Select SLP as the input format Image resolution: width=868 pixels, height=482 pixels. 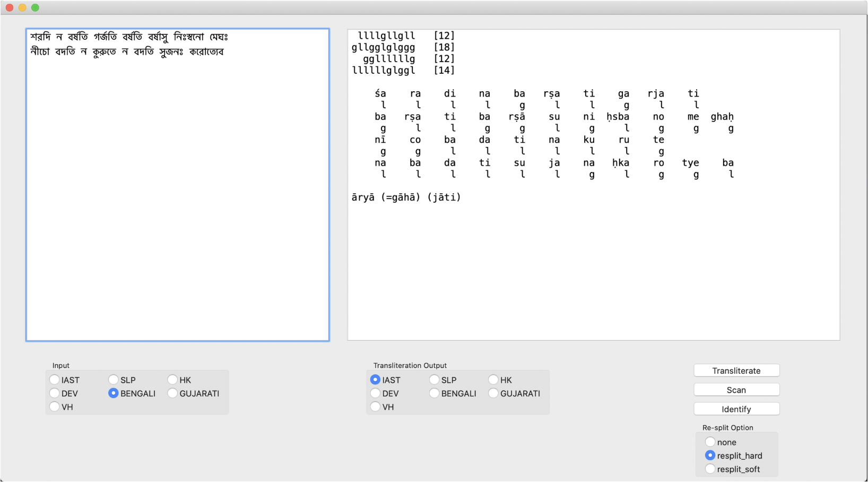tap(113, 380)
